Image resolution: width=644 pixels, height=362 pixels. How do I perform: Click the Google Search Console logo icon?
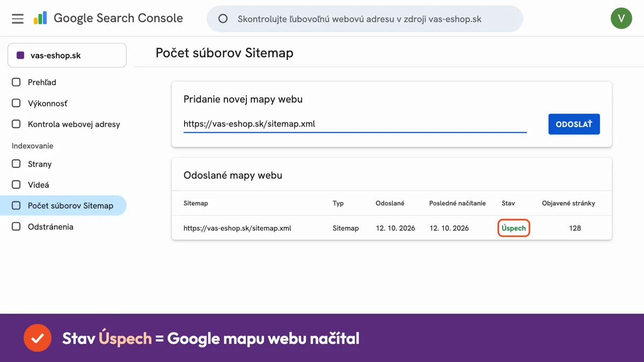tap(40, 19)
